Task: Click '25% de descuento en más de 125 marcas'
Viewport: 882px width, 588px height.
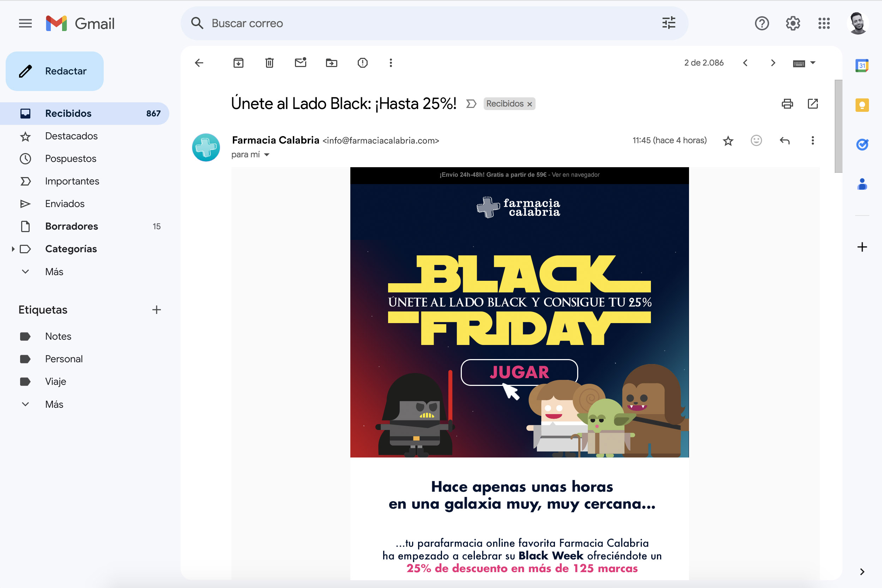Action: (522, 569)
